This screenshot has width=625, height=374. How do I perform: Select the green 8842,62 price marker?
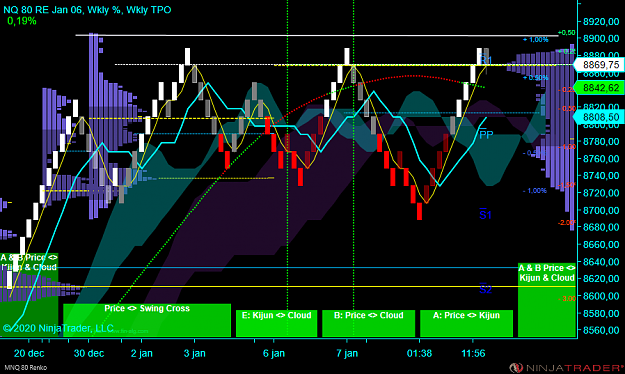tap(599, 88)
